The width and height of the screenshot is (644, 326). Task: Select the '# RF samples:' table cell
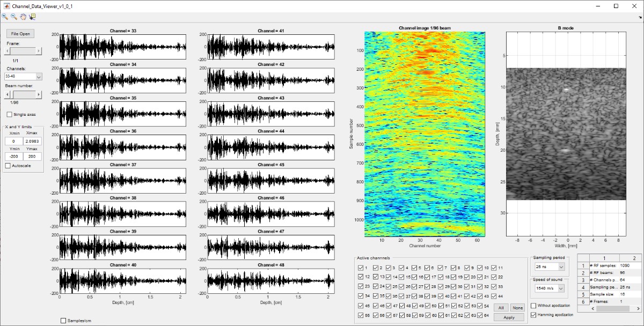[603, 265]
